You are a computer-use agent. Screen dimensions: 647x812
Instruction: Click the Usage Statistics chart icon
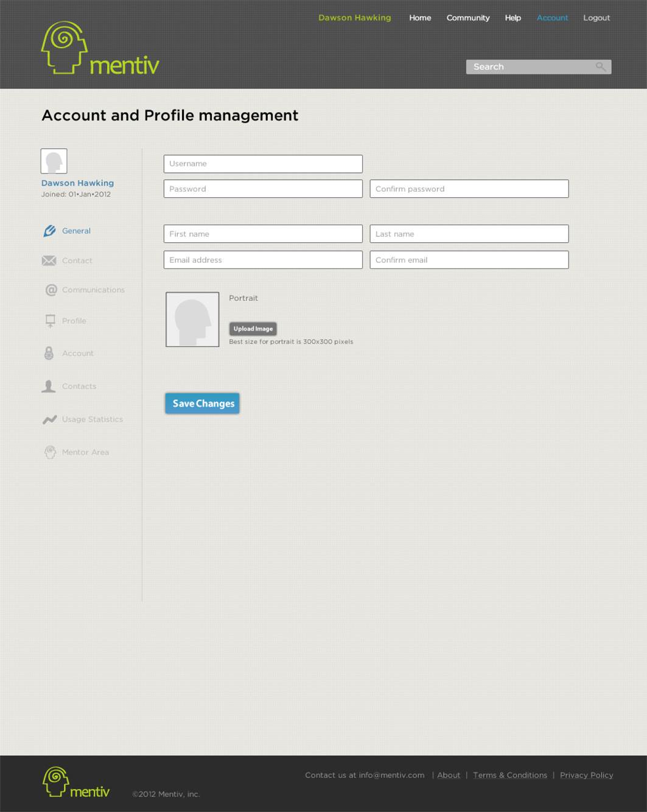[x=50, y=419]
